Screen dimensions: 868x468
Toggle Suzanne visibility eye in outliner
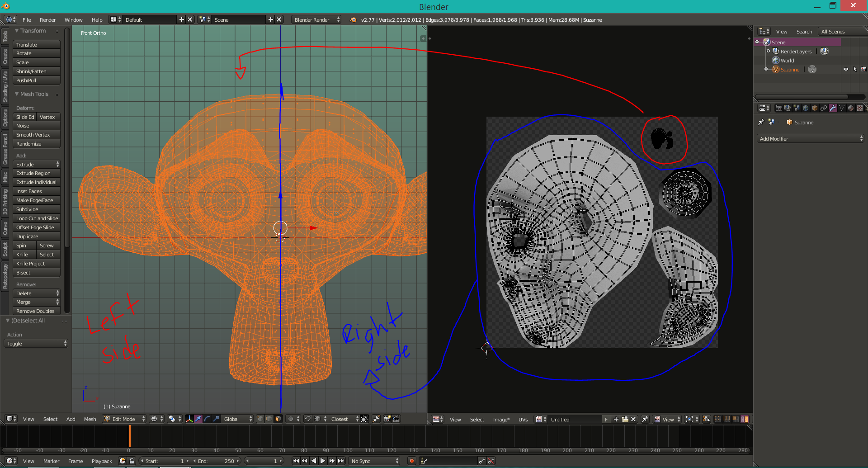tap(846, 69)
